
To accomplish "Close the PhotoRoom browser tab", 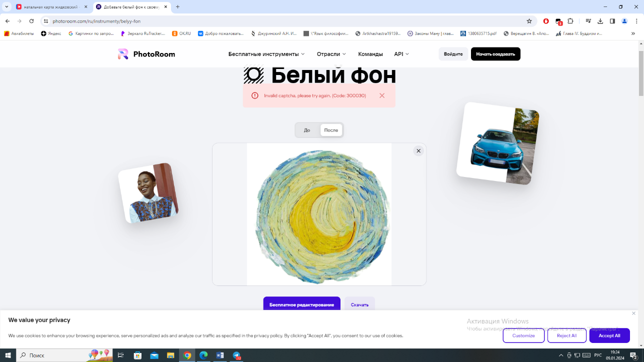I will tap(165, 7).
